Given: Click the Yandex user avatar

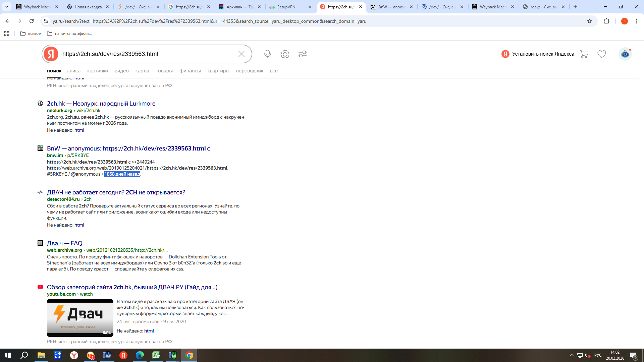Looking at the screenshot, I should [x=625, y=54].
